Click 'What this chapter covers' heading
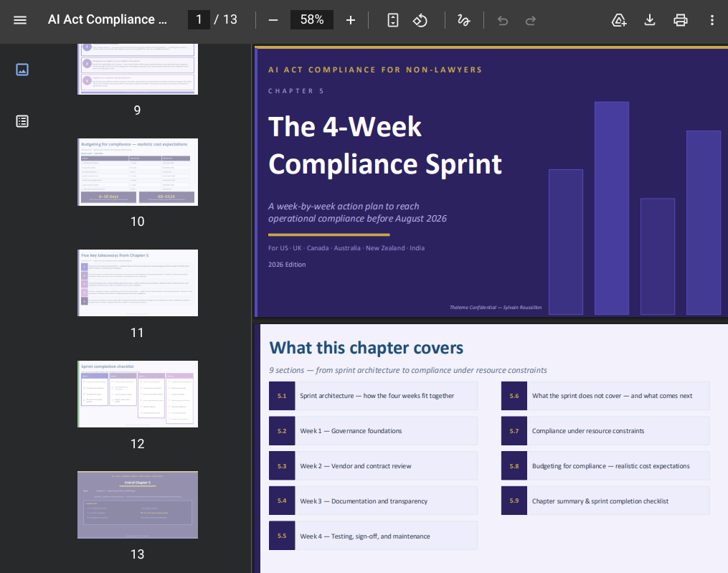The height and width of the screenshot is (573, 728). 367,348
